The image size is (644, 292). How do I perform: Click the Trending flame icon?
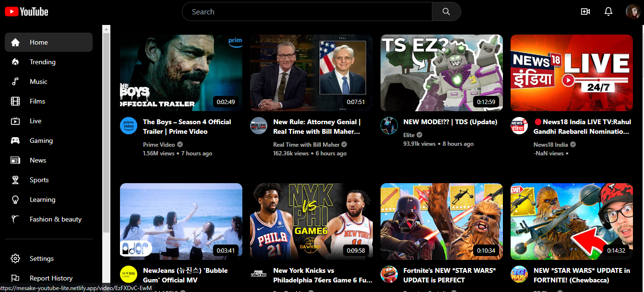[15, 62]
